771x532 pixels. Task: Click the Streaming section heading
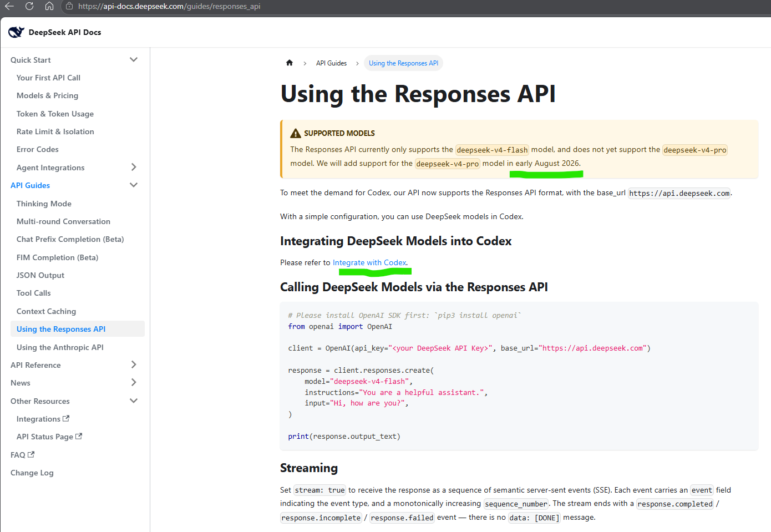tap(309, 468)
